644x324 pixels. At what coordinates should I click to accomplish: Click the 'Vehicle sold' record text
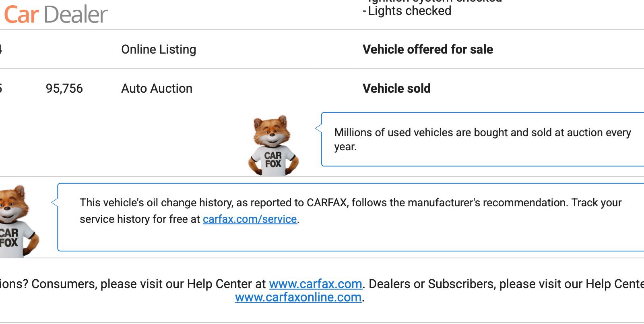point(396,89)
